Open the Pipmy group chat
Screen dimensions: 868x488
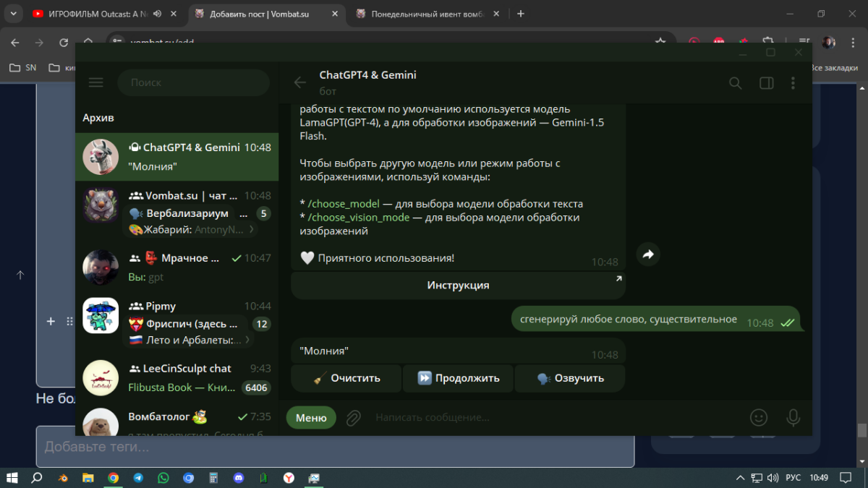177,322
